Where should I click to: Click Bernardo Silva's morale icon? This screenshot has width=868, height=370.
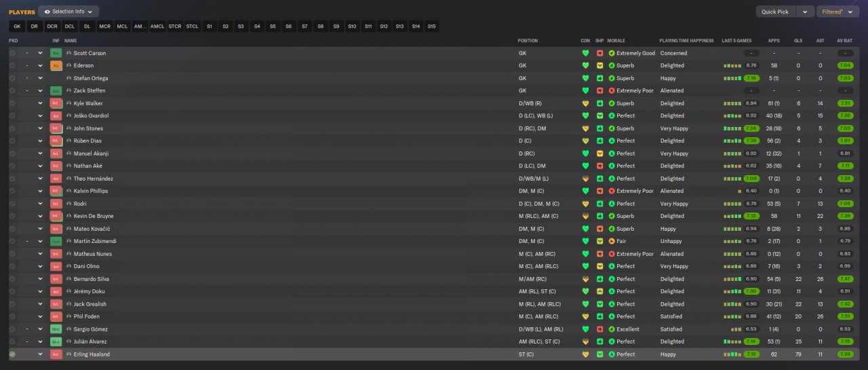pos(611,279)
